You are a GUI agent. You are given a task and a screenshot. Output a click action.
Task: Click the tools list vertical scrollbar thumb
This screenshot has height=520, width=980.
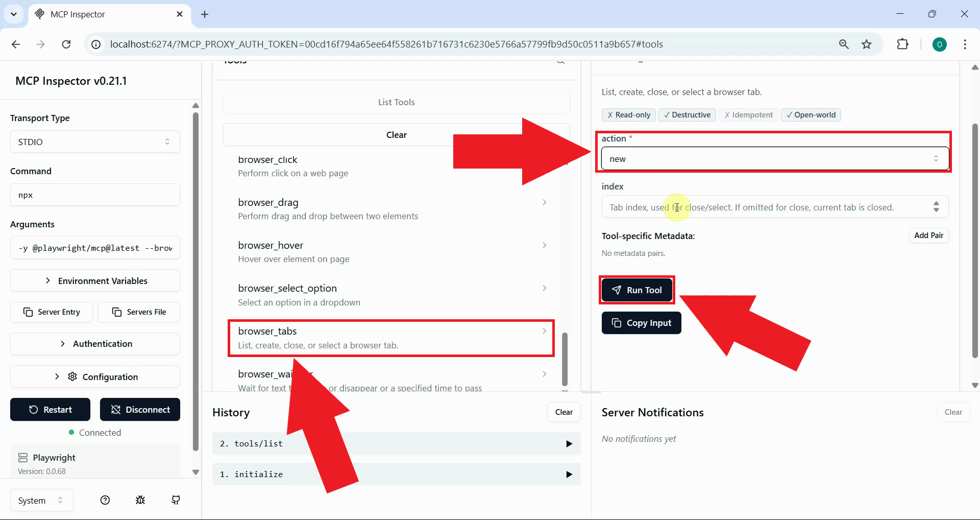pos(565,359)
